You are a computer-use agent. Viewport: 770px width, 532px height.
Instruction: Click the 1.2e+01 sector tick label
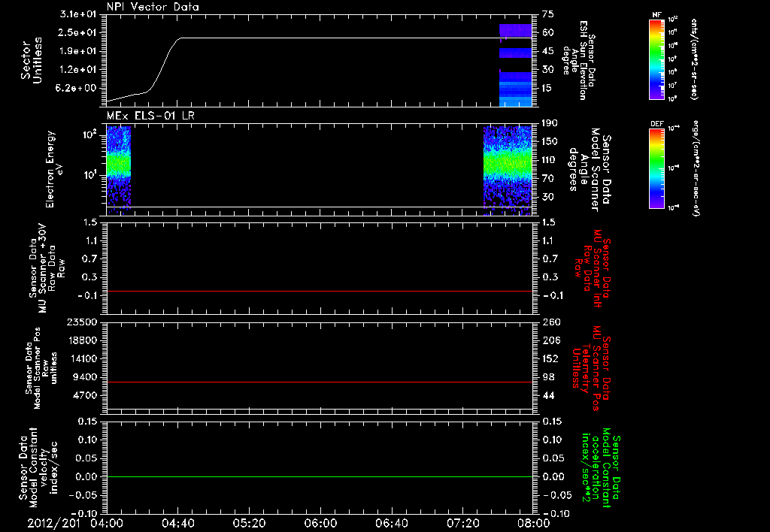[x=78, y=70]
